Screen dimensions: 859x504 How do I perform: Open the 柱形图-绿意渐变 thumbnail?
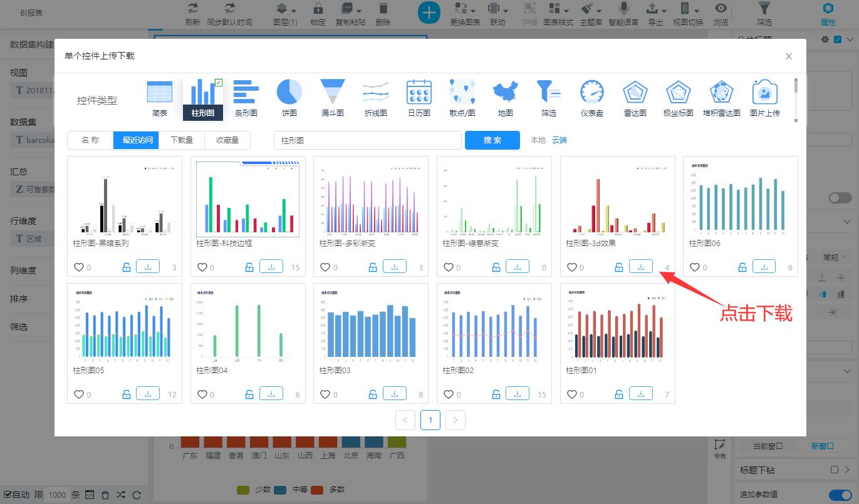494,199
